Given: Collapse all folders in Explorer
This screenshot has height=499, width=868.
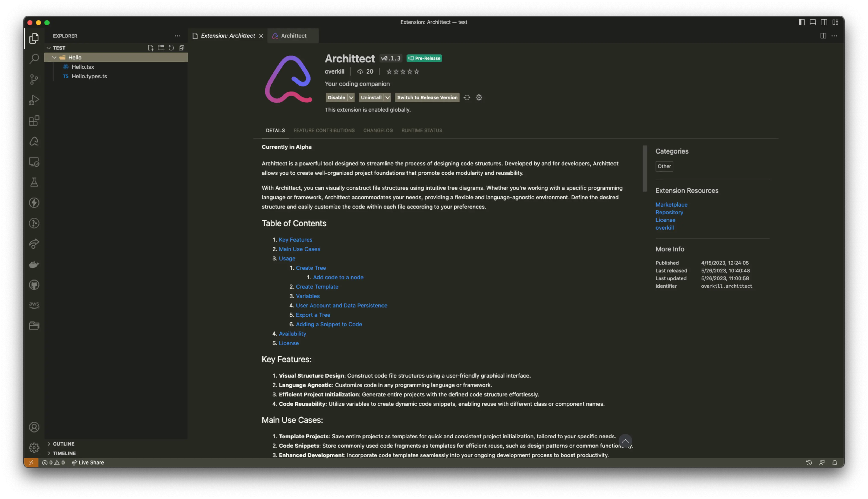Looking at the screenshot, I should [181, 48].
